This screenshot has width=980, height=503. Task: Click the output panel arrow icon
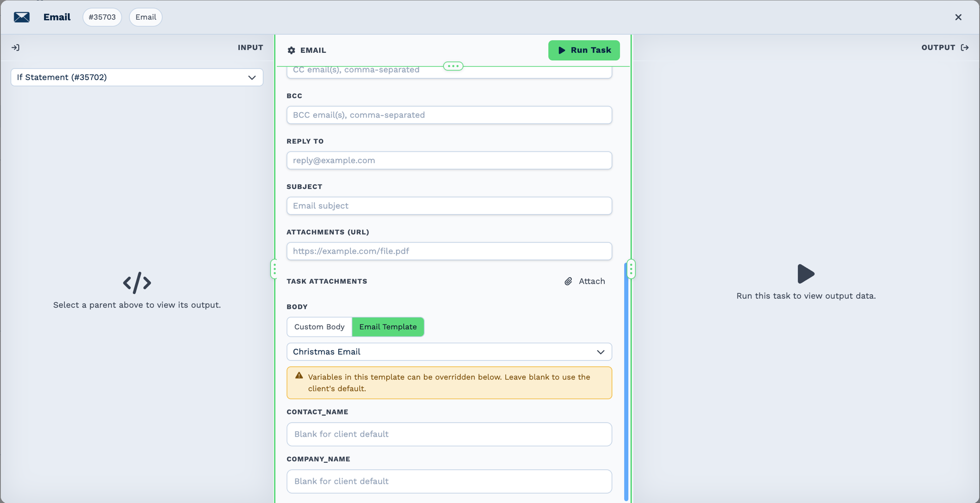coord(965,48)
